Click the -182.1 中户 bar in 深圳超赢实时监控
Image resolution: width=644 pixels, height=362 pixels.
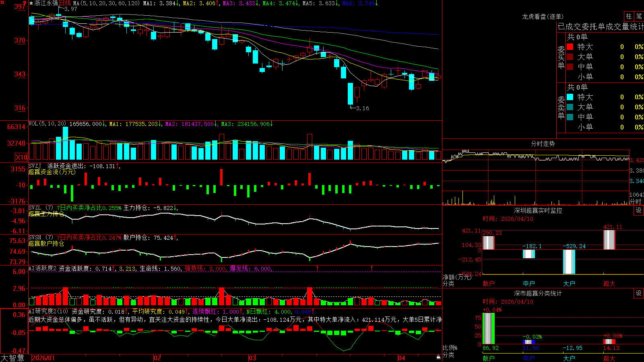pos(529,254)
